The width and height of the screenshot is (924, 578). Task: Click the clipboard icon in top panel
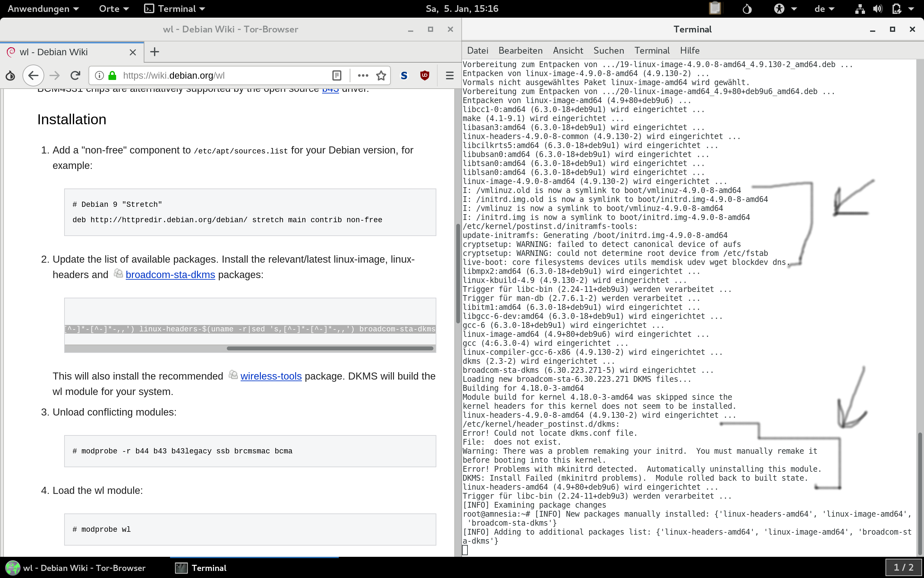[x=715, y=8]
